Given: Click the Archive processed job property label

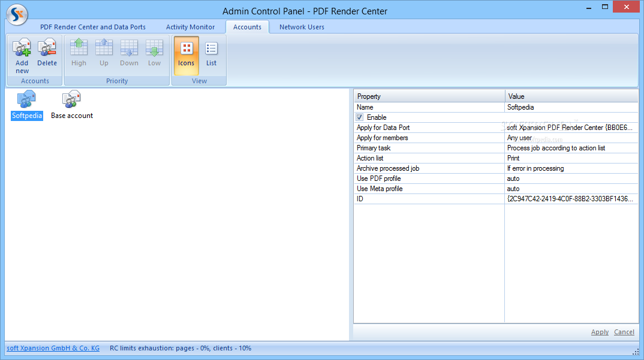Looking at the screenshot, I should (x=388, y=168).
